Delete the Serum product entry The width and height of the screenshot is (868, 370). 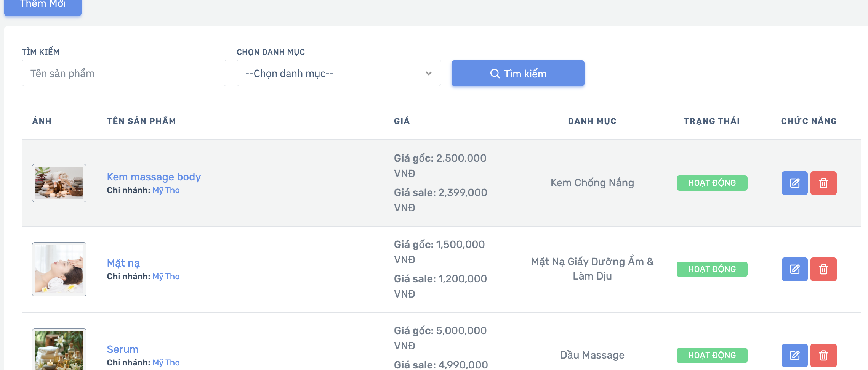823,356
